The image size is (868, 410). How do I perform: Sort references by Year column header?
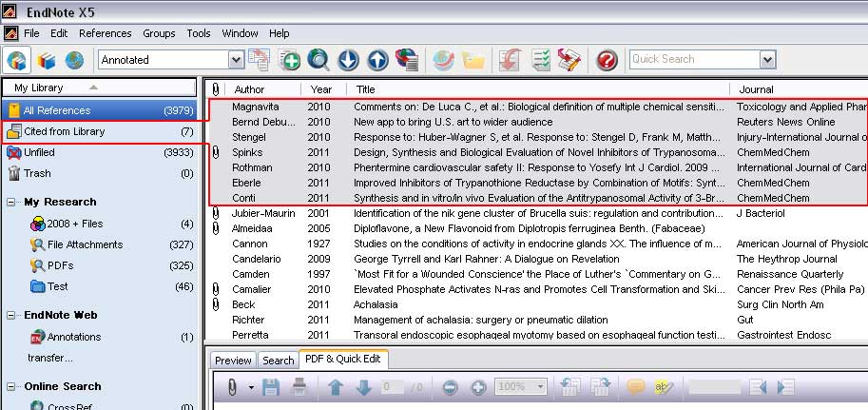point(323,89)
